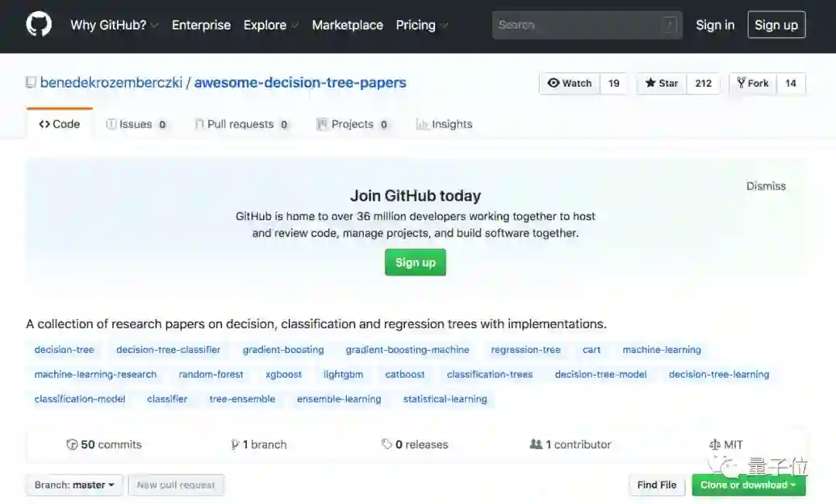
Task: Open the decision-tree-model topic tag
Action: [601, 375]
